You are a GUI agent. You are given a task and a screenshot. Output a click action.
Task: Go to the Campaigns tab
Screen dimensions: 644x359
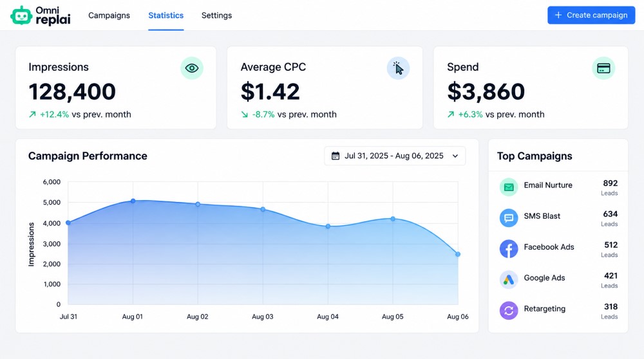(109, 15)
